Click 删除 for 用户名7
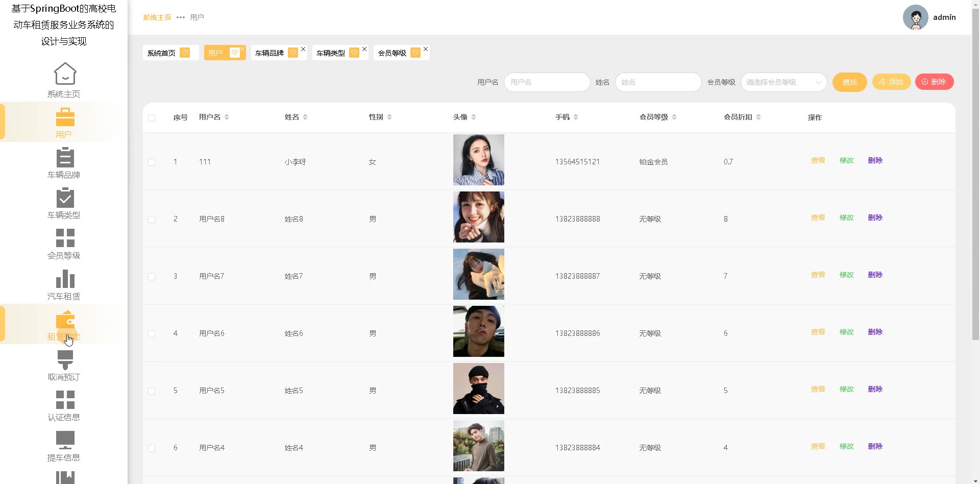 coord(875,275)
